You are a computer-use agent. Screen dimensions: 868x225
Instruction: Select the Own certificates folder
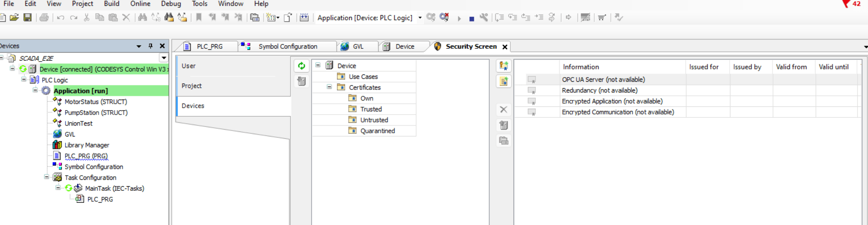pyautogui.click(x=366, y=98)
